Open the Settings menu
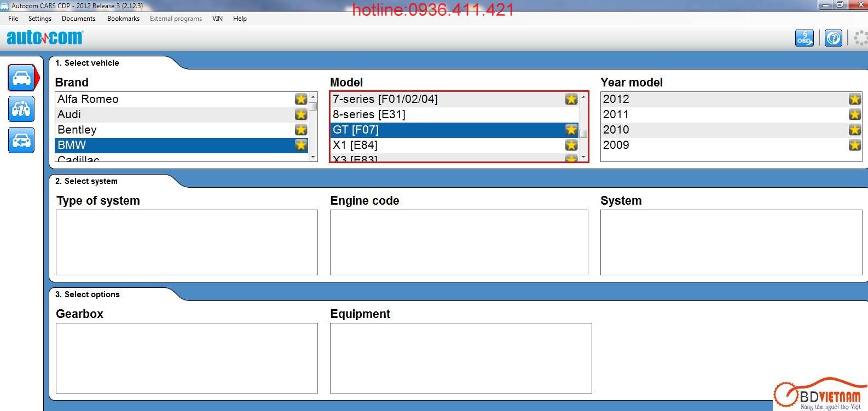The height and width of the screenshot is (411, 868). pyautogui.click(x=40, y=19)
